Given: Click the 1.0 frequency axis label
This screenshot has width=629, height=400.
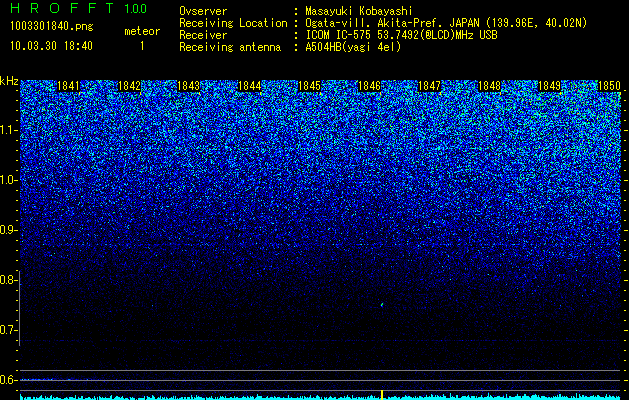Looking at the screenshot, I should [x=8, y=180].
